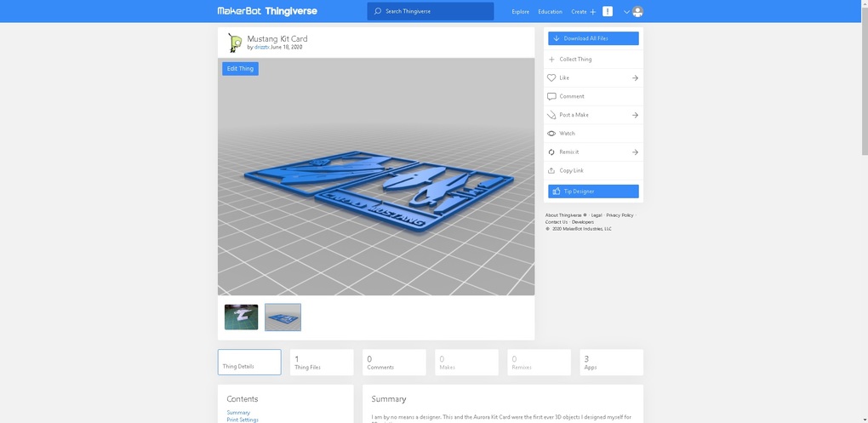868x423 pixels.
Task: Open the Apps tab
Action: [x=611, y=363]
